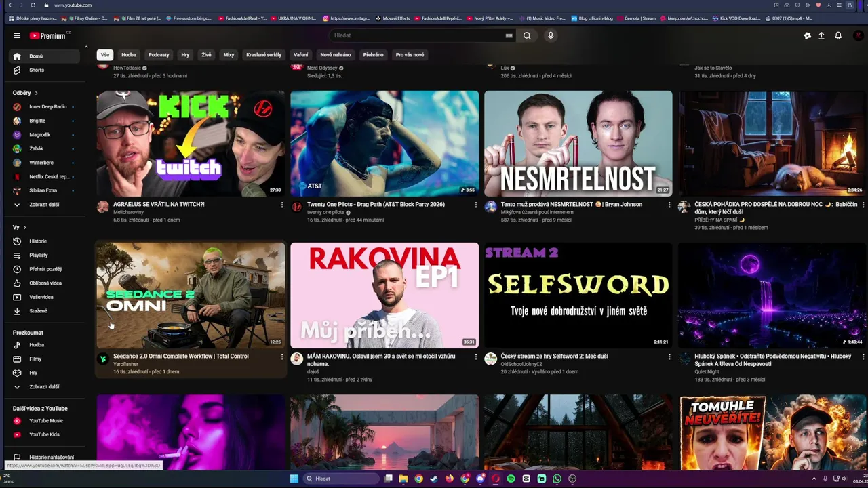Open more options for Seedance 2.0 video
The height and width of the screenshot is (488, 868).
(x=282, y=357)
